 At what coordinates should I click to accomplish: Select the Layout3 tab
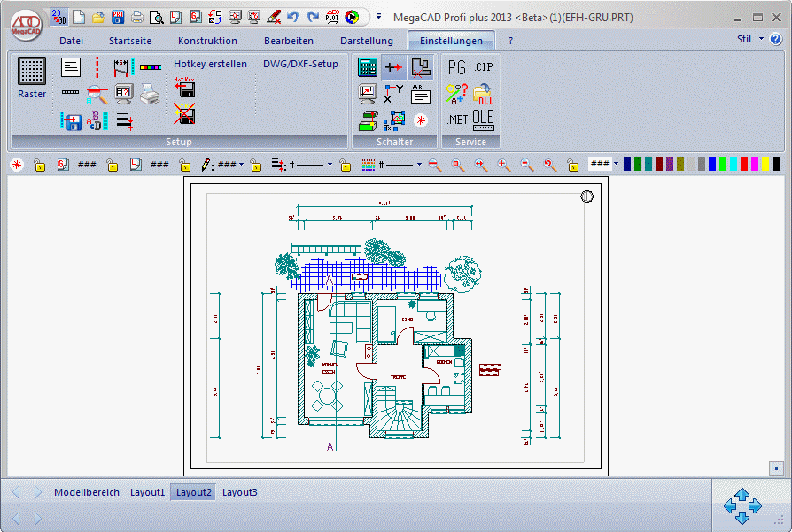coord(240,492)
